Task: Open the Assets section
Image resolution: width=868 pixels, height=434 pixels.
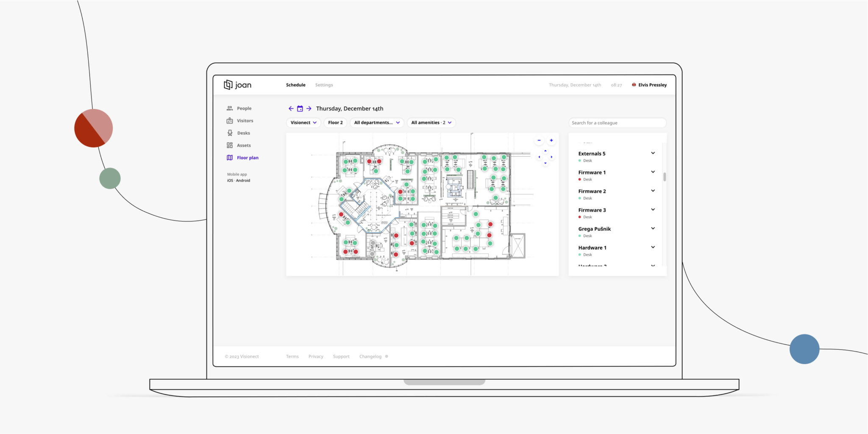Action: tap(244, 145)
